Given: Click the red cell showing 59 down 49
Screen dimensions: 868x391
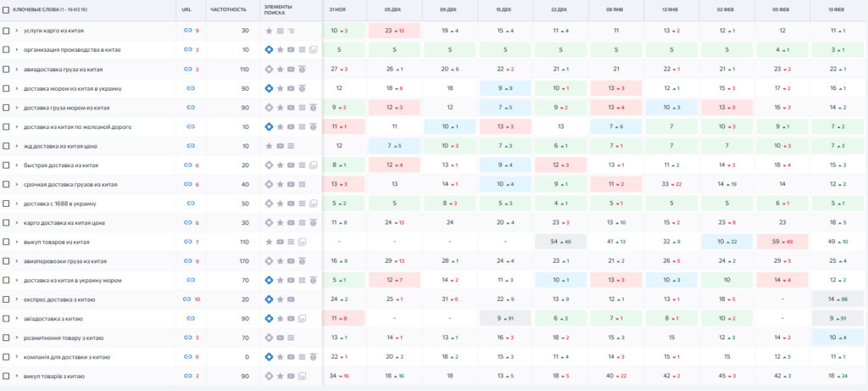Looking at the screenshot, I should pyautogui.click(x=782, y=242).
